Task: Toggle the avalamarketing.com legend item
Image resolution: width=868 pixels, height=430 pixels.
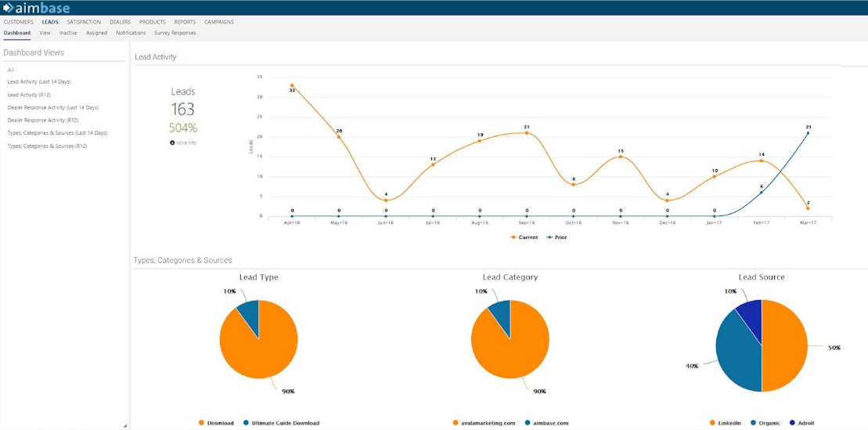Action: (x=484, y=423)
